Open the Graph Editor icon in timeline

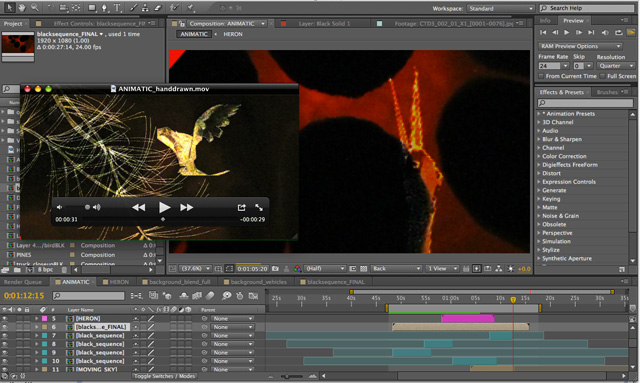click(253, 295)
